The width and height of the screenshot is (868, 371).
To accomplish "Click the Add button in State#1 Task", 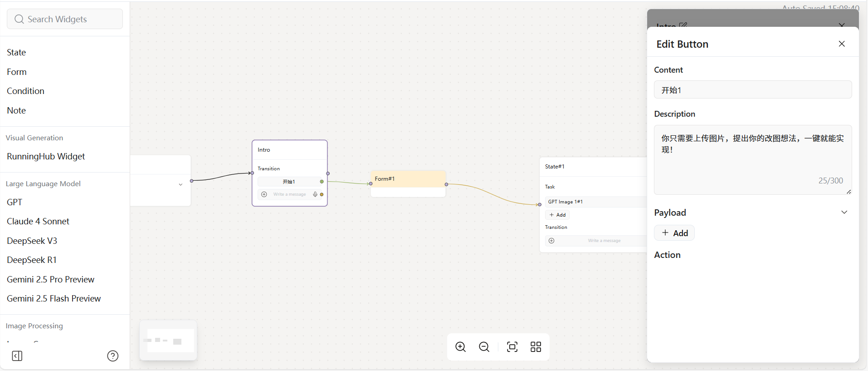I will pos(557,215).
